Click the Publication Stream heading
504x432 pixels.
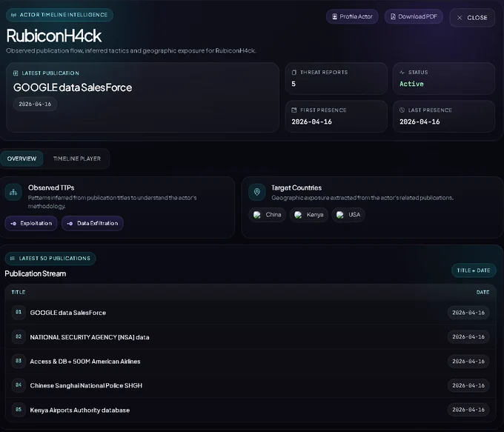[36, 273]
